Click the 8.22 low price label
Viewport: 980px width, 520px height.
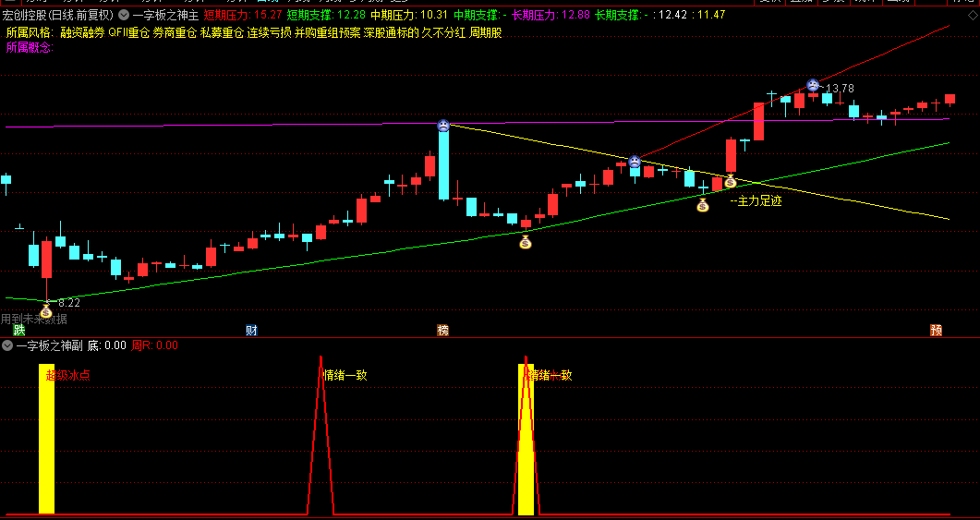pos(68,303)
